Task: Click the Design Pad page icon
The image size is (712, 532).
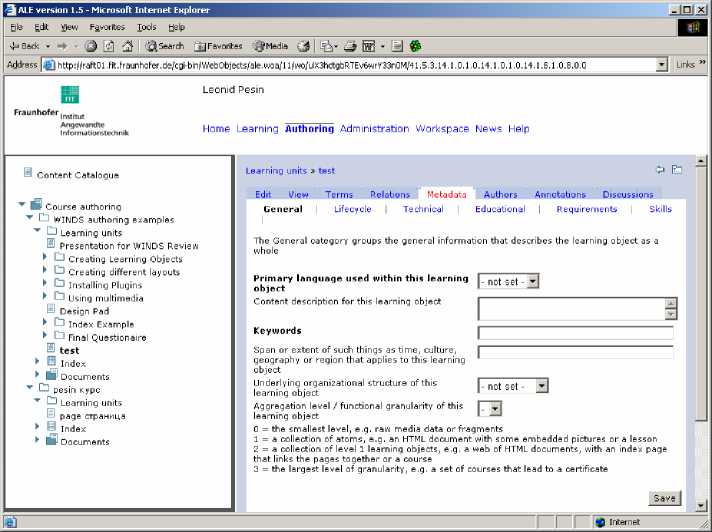Action: (51, 310)
